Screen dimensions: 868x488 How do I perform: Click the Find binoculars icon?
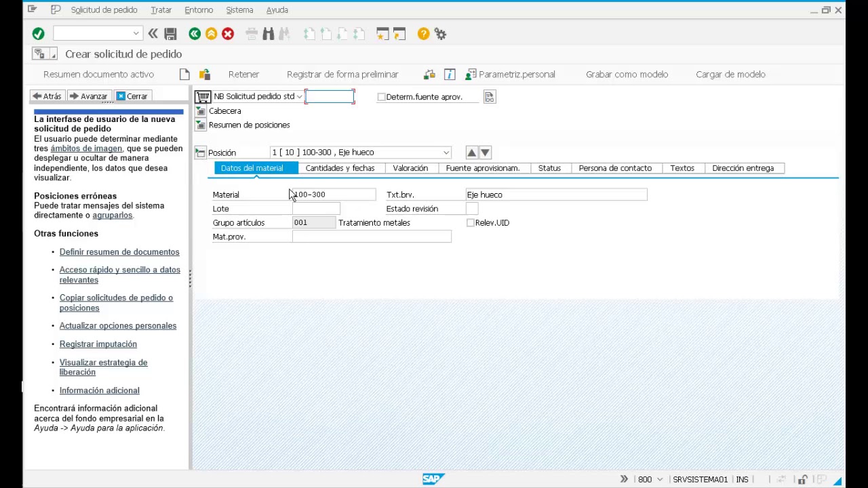tap(268, 34)
